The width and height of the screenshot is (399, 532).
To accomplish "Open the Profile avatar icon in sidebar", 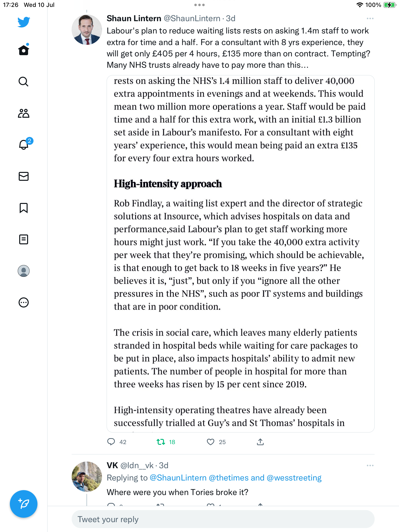I will 24,271.
